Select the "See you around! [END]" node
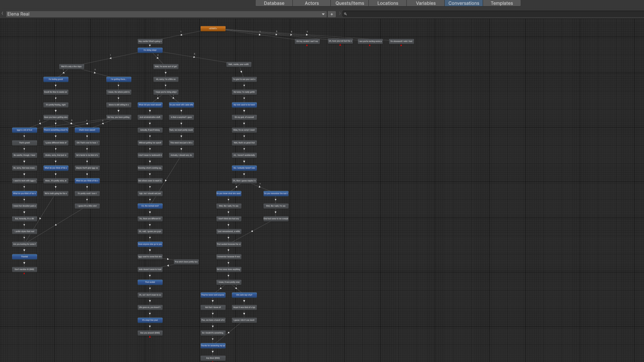 click(150, 333)
